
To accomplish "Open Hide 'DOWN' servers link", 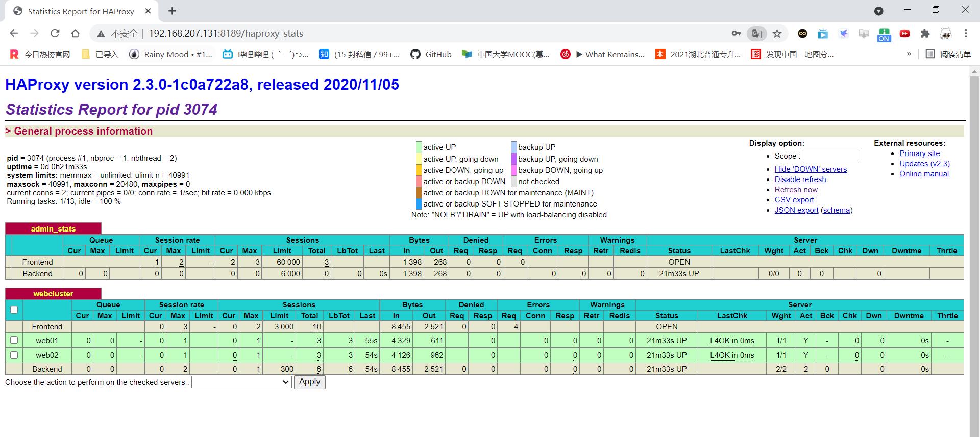I will (811, 169).
